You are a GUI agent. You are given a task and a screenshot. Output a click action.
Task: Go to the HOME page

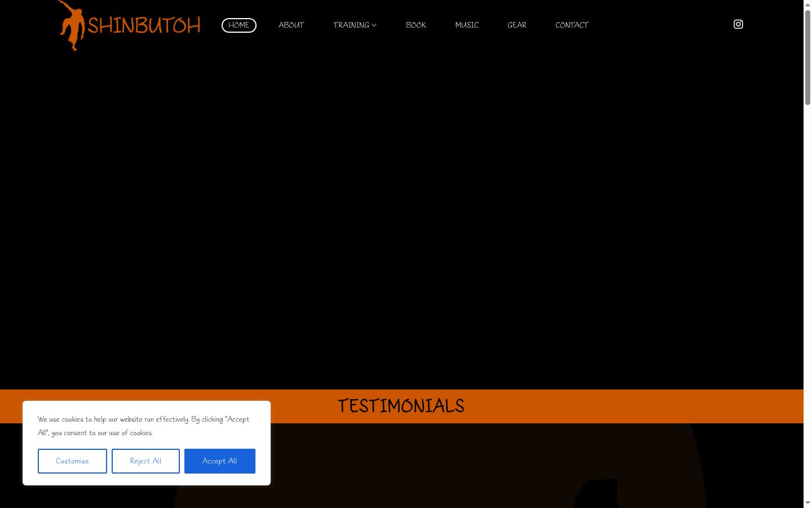239,25
